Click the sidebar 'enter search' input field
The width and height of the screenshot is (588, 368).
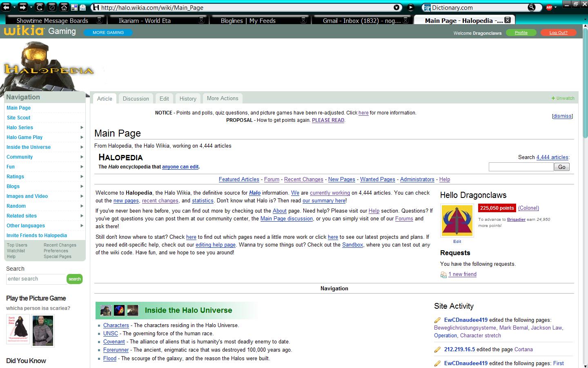36,279
